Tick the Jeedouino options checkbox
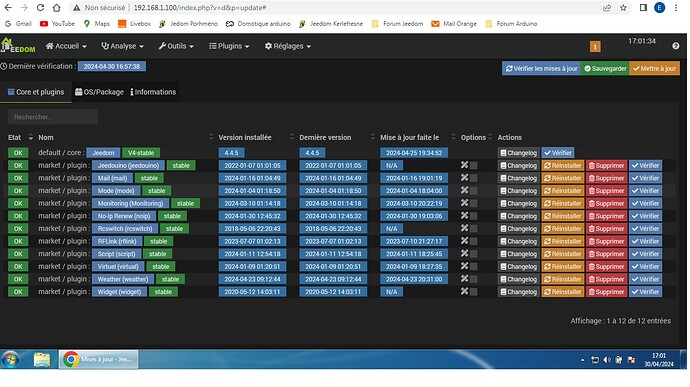 [473, 166]
